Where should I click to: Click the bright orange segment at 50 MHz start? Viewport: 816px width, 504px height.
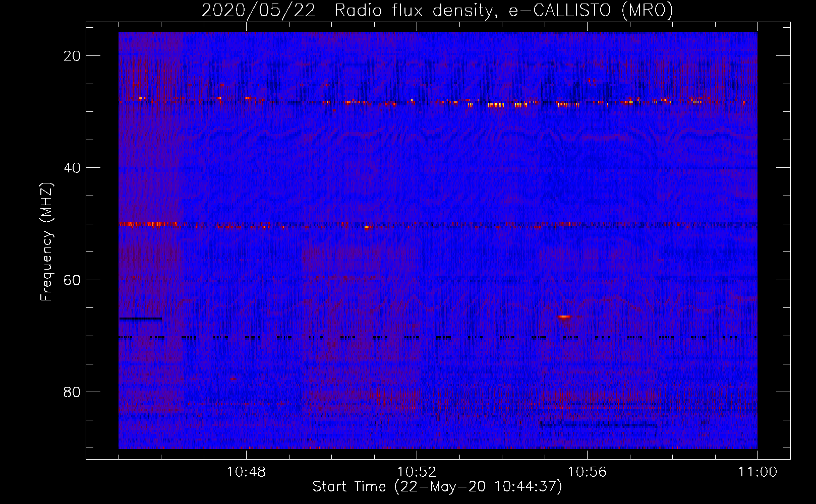(x=148, y=223)
